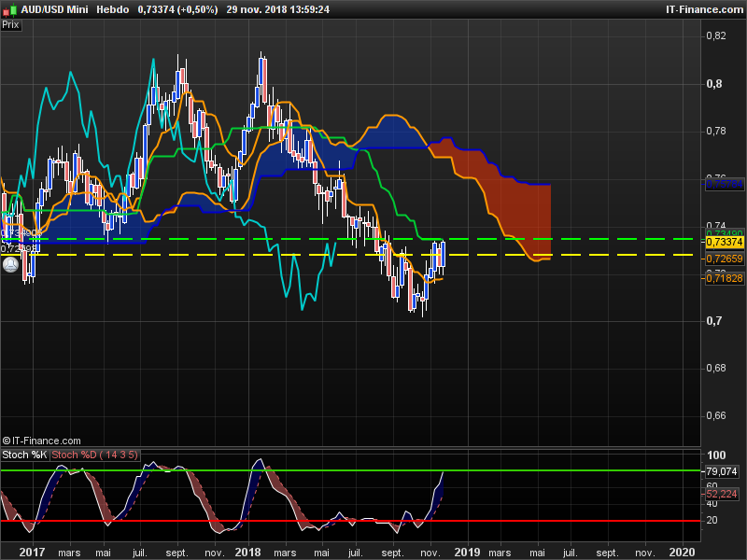747x560 pixels.
Task: Click the stochastic scale value 20
Action: tap(712, 520)
